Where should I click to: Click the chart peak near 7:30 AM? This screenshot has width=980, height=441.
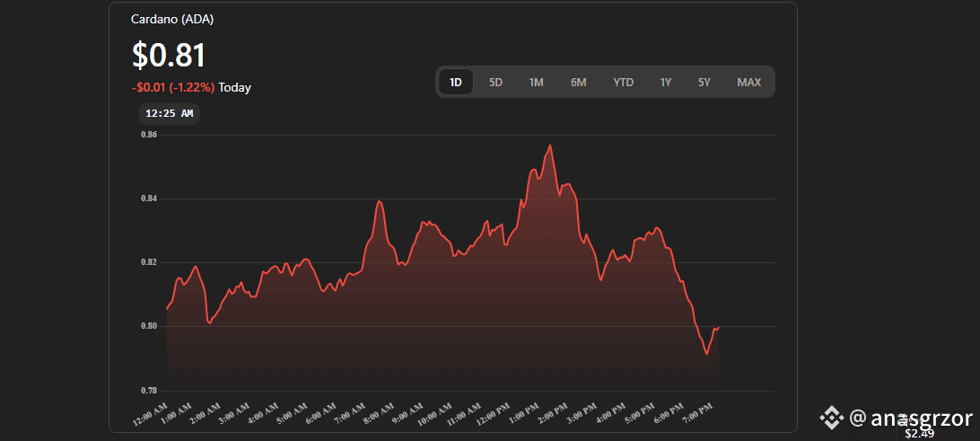pos(380,201)
